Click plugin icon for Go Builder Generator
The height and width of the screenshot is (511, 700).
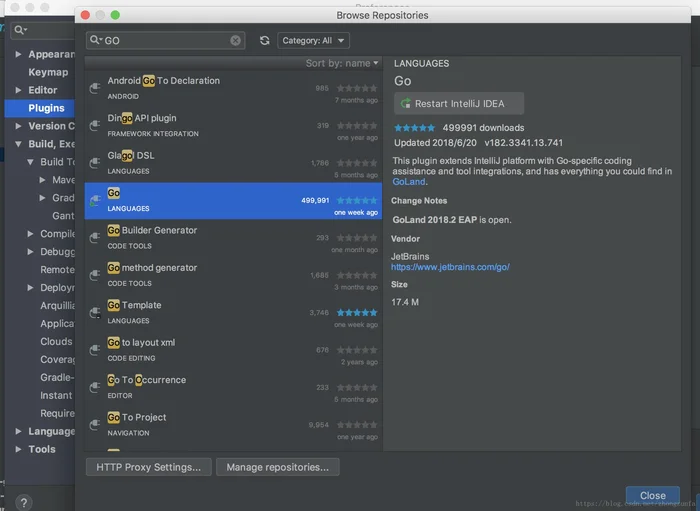[95, 238]
